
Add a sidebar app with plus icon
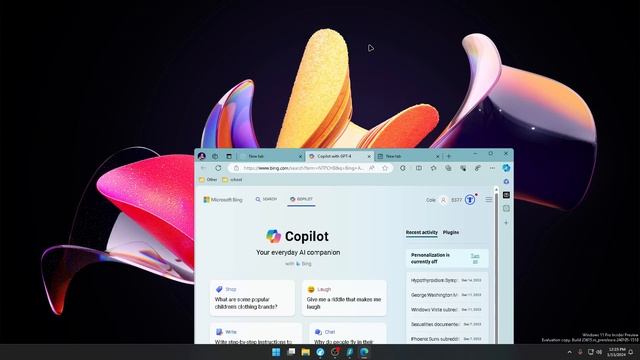tap(506, 223)
